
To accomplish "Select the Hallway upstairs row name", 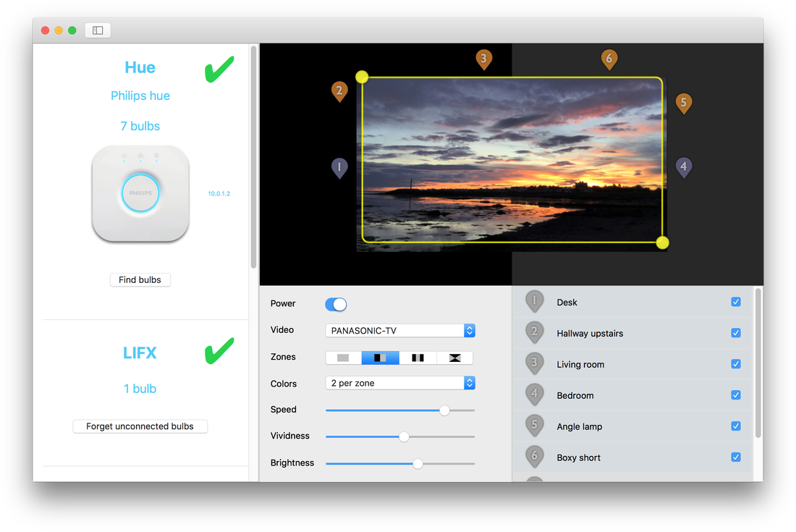I will point(590,334).
